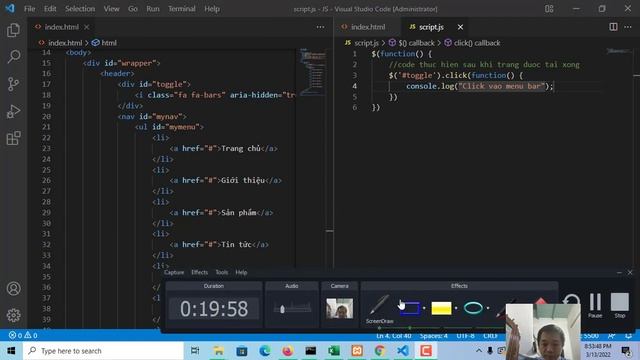The image size is (640, 360).
Task: Open the recorder Capture menu
Action: point(174,272)
